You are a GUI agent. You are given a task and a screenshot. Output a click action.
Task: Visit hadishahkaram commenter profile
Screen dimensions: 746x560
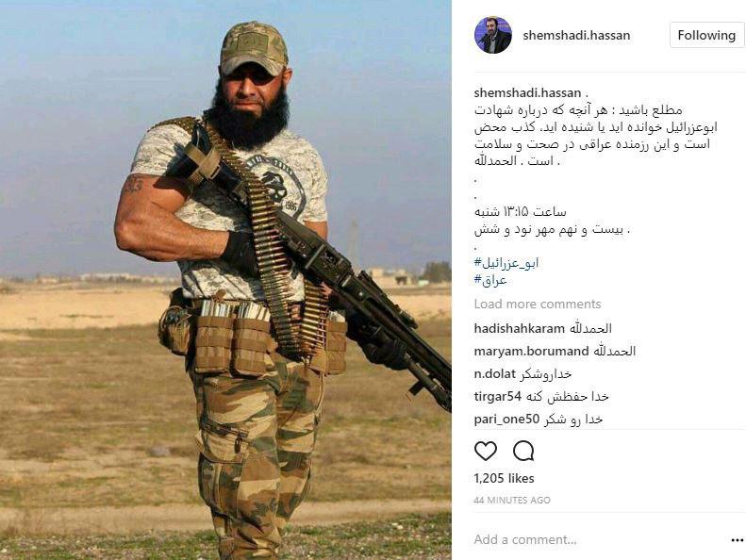click(519, 328)
